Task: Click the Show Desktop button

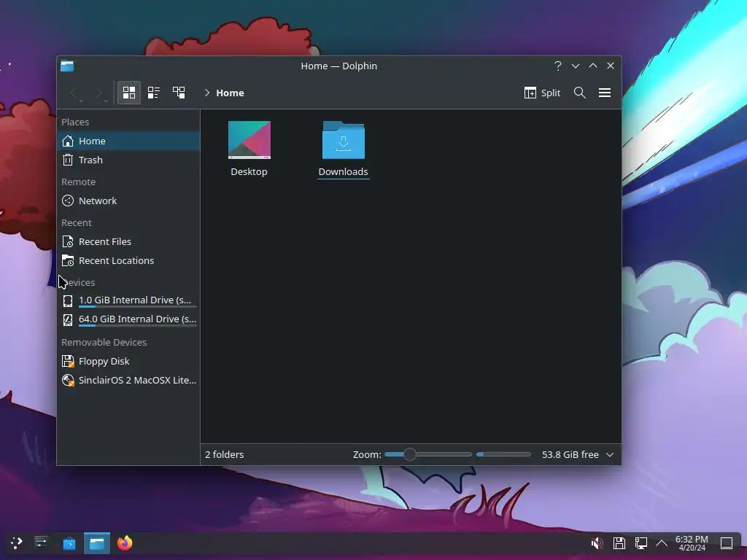Action: point(727,543)
